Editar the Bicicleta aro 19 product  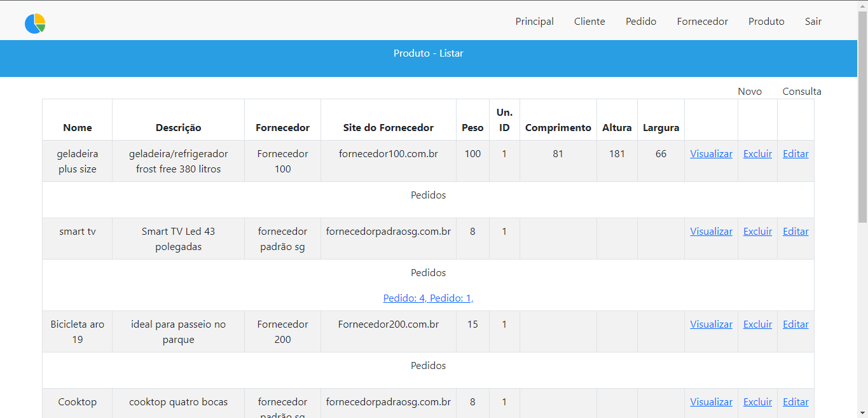click(x=795, y=324)
